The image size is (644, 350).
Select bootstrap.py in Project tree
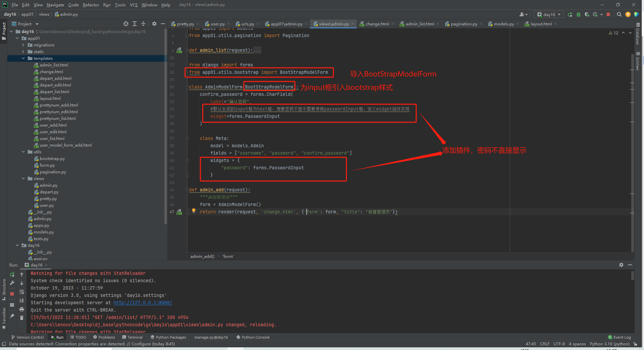click(52, 159)
